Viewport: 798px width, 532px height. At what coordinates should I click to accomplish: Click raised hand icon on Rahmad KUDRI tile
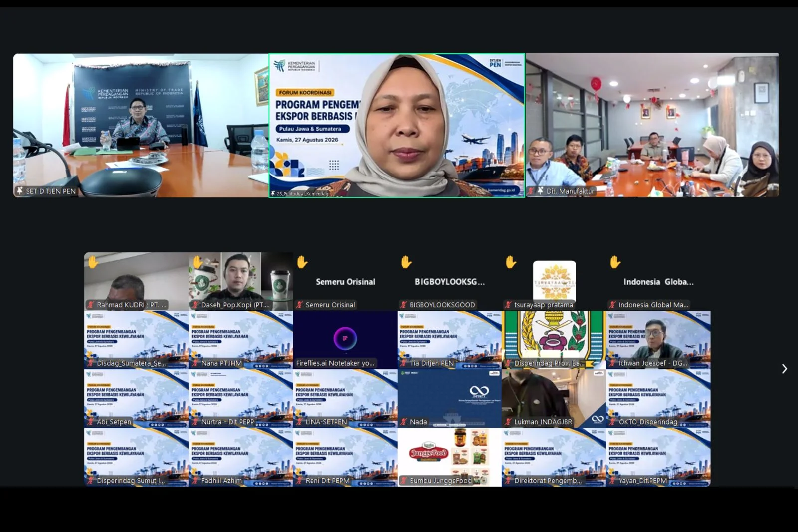93,262
